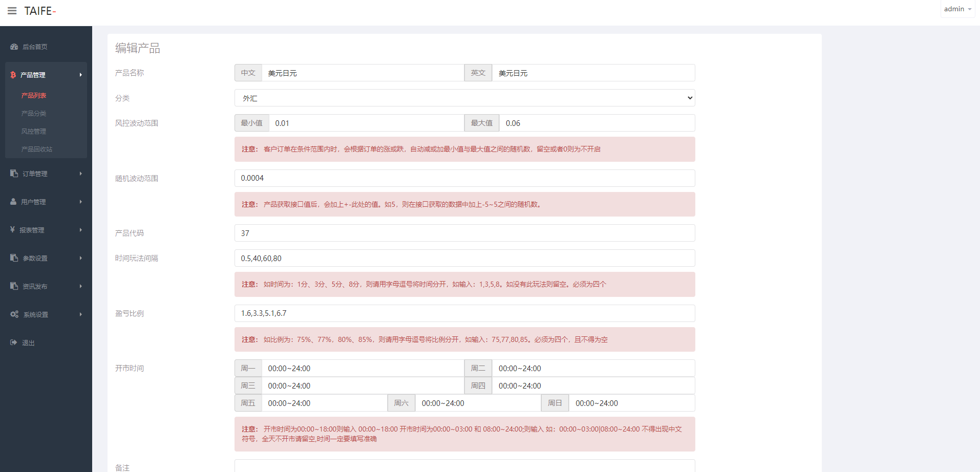Select 产品列表 in the sidebar menu
The image size is (980, 472).
coord(33,95)
